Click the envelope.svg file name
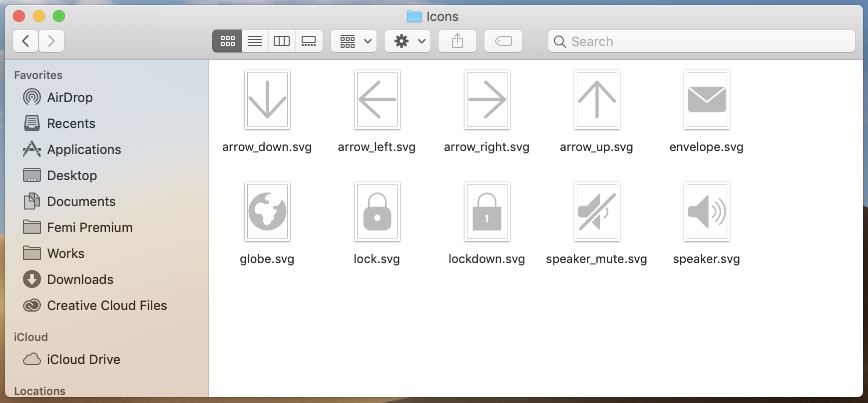Image resolution: width=868 pixels, height=403 pixels. pos(707,147)
